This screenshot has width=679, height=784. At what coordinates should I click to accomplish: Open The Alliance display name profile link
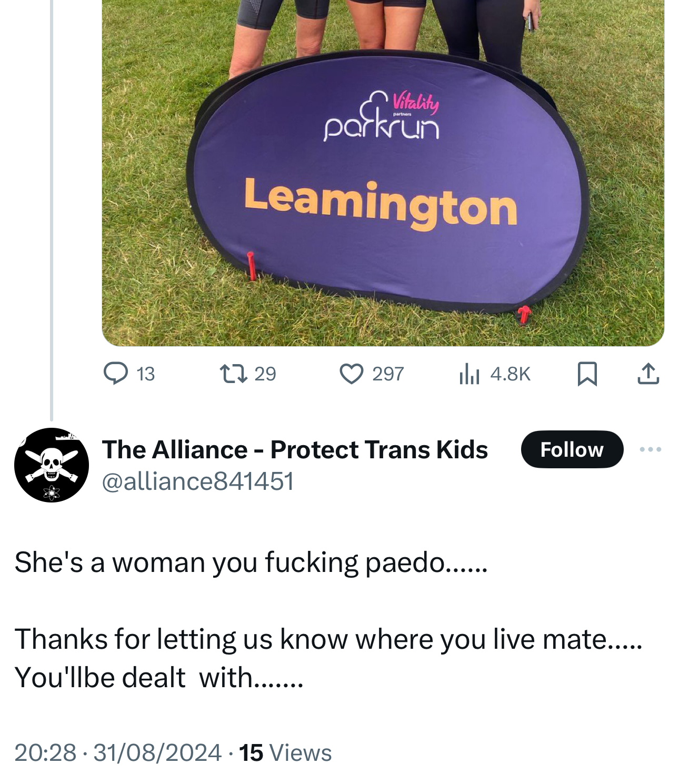pyautogui.click(x=295, y=449)
